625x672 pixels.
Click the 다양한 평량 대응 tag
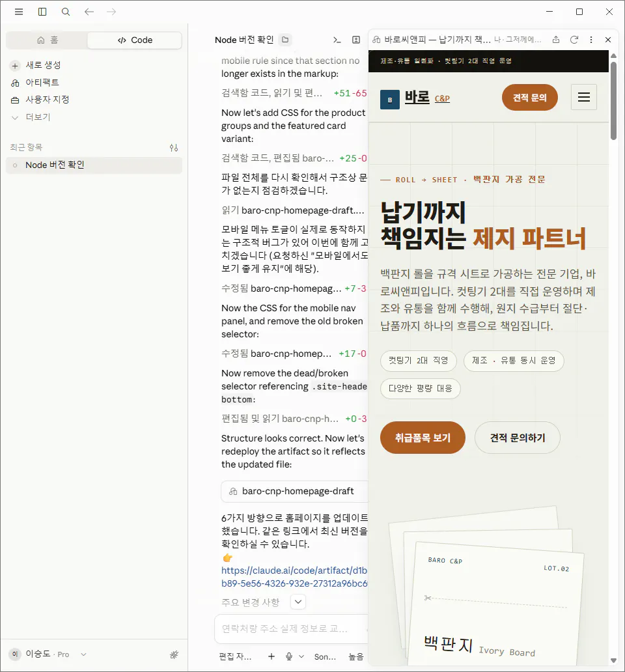[x=420, y=388]
